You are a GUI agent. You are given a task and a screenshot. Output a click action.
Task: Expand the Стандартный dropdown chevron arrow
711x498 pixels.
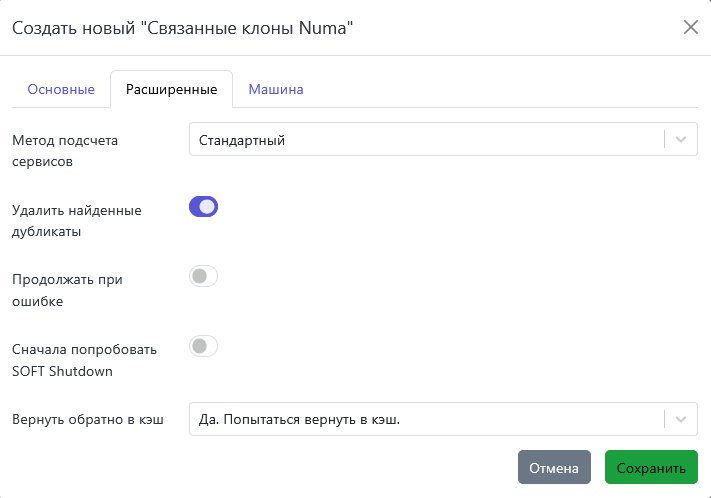tap(681, 139)
